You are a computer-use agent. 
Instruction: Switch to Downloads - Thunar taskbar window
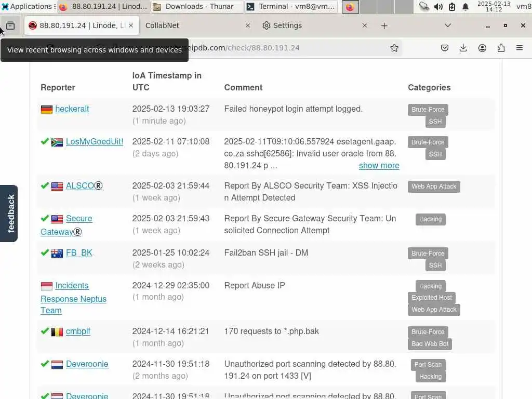(x=197, y=6)
